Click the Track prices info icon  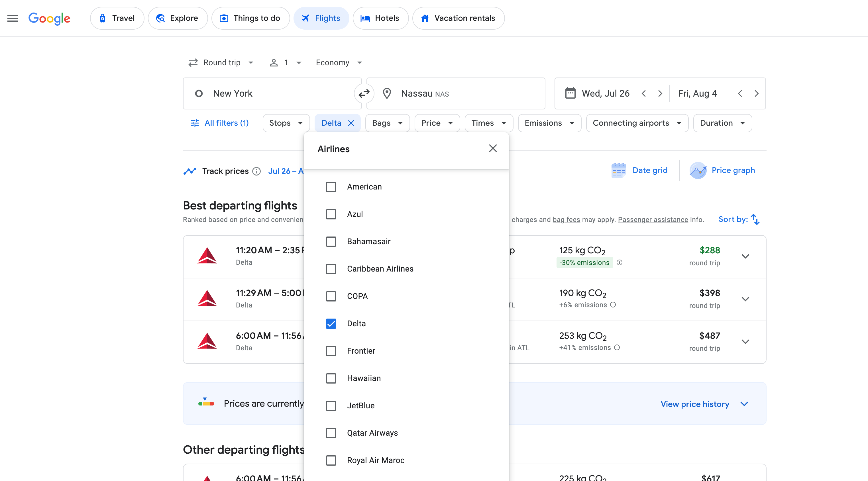coord(256,171)
